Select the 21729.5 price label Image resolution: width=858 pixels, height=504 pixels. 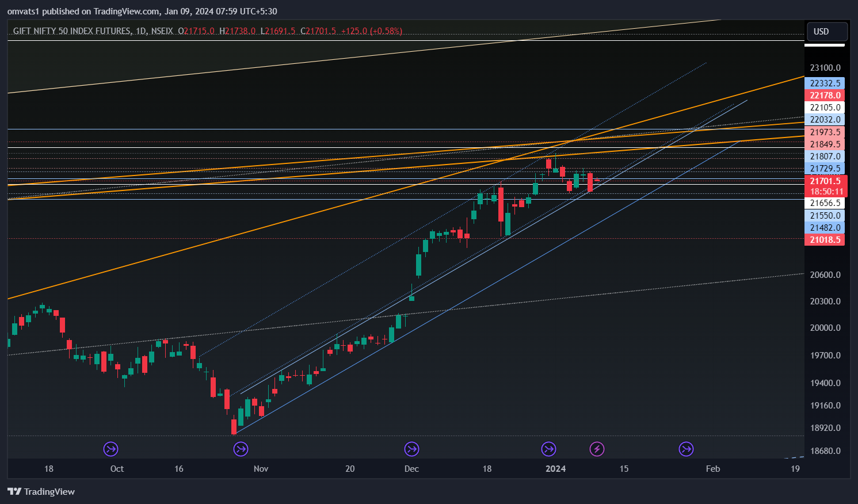pyautogui.click(x=825, y=169)
